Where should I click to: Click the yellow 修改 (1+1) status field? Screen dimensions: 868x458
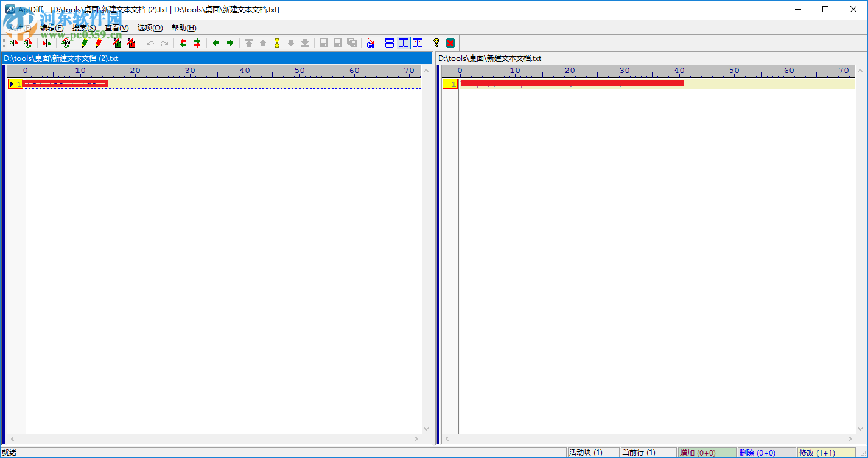pyautogui.click(x=826, y=453)
